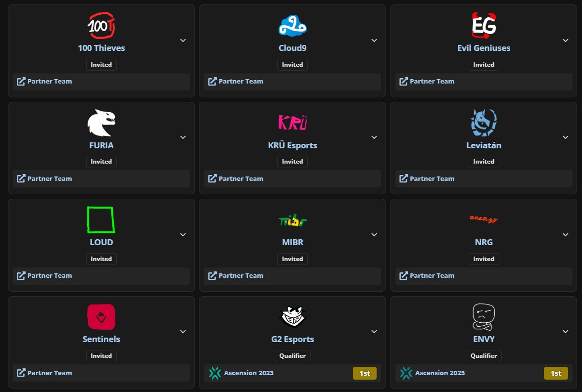Click external link icon in Leviatán card
The image size is (582, 392).
click(x=403, y=178)
